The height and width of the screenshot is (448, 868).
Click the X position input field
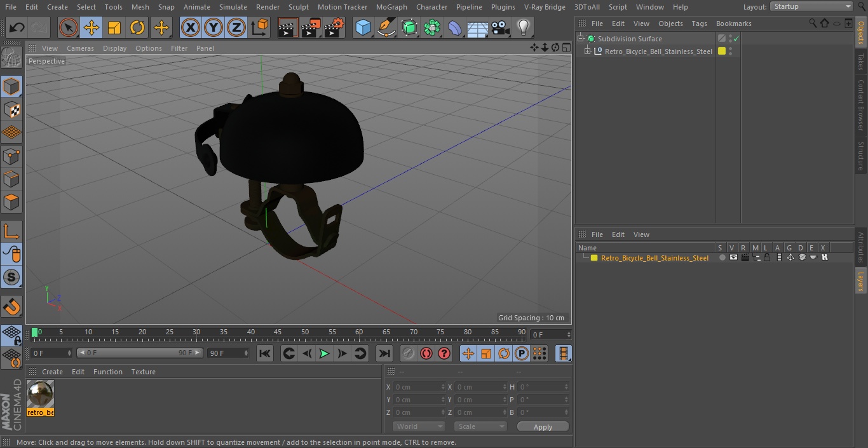(419, 387)
